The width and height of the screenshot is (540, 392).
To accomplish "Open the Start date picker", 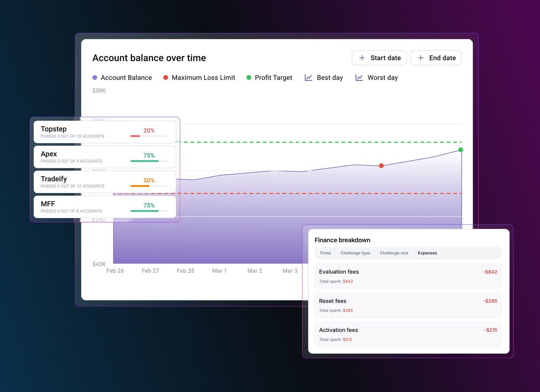I will (379, 58).
